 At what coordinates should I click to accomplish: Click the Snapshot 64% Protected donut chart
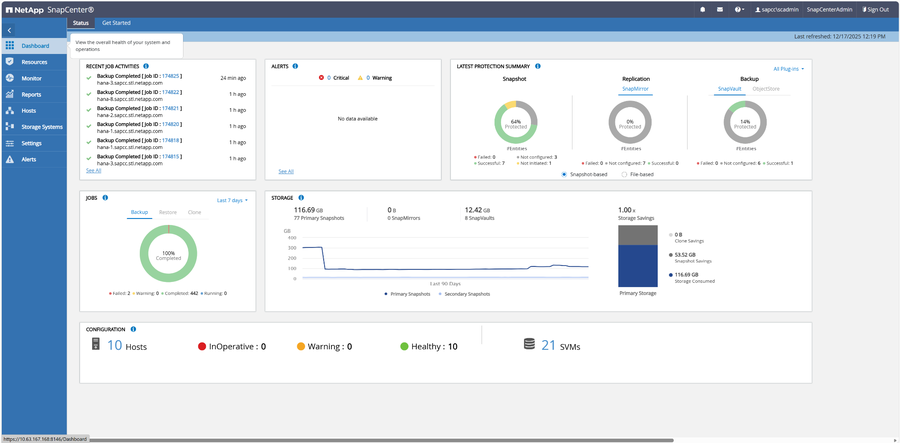[515, 122]
